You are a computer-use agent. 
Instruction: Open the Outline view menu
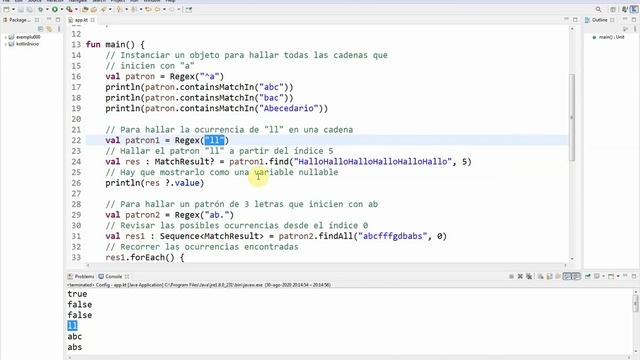coord(635,29)
